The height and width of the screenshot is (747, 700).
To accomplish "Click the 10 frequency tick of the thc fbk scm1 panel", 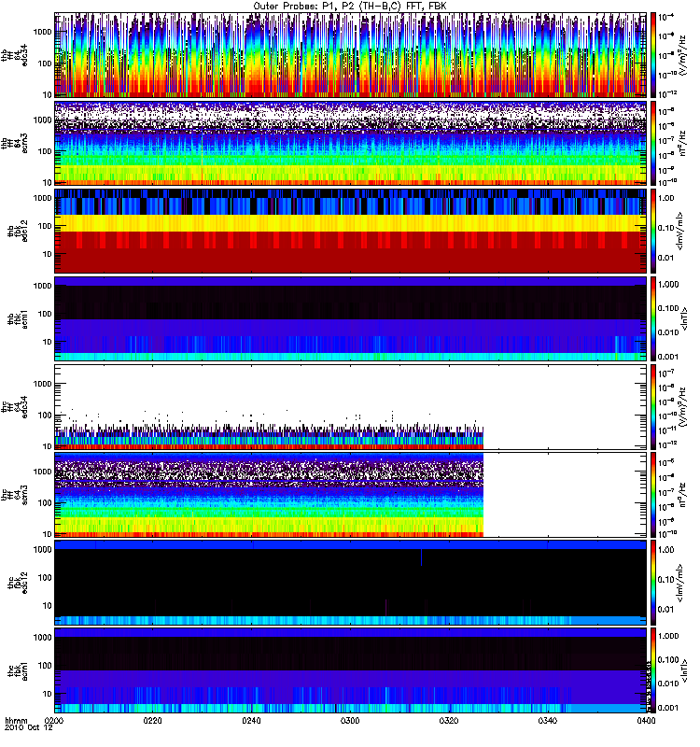I will pos(48,694).
